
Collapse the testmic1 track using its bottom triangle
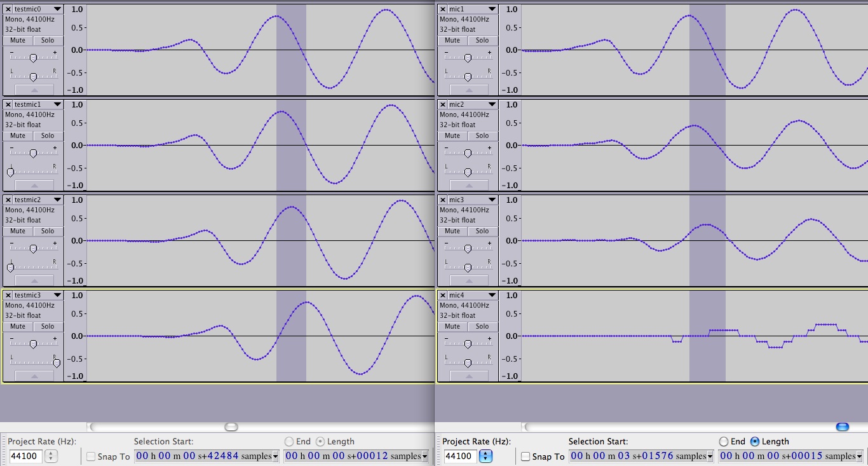click(34, 185)
